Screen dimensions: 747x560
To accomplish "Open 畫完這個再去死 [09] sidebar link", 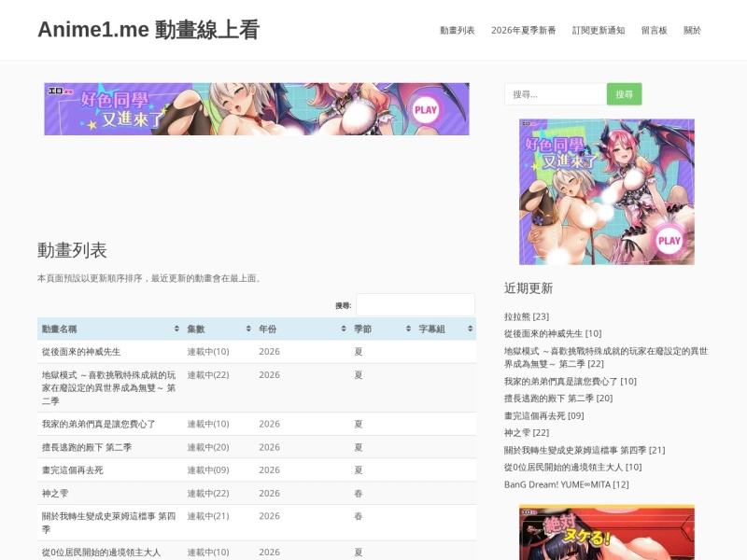I will tap(544, 415).
